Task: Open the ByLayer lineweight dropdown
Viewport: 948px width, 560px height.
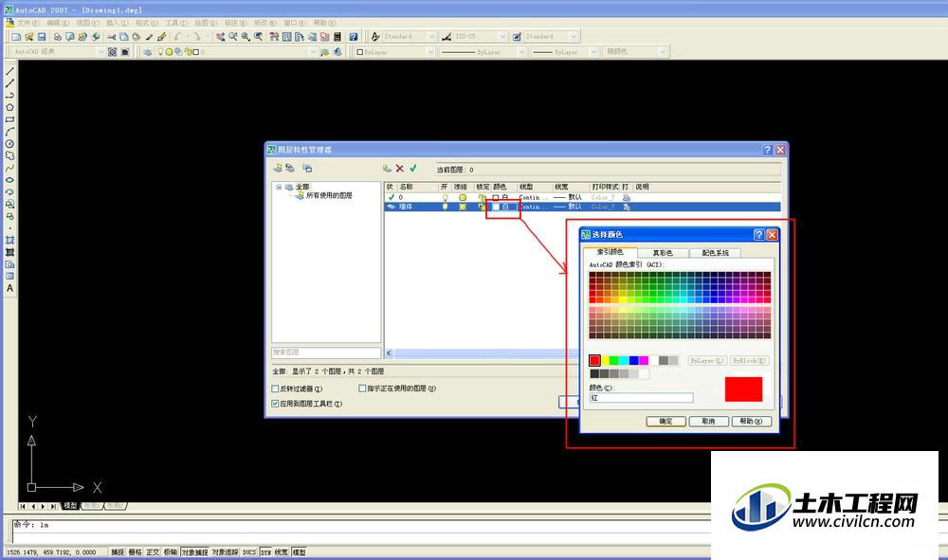Action: point(593,52)
